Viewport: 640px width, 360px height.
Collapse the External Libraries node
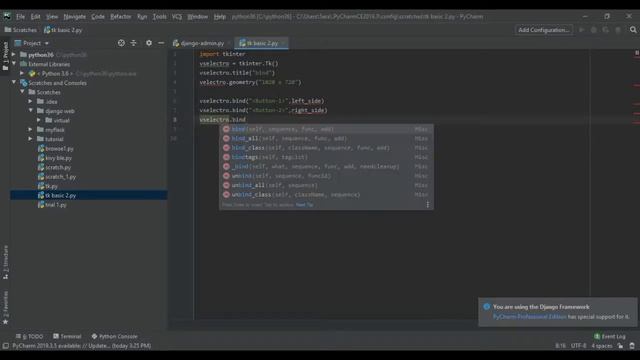point(14,64)
